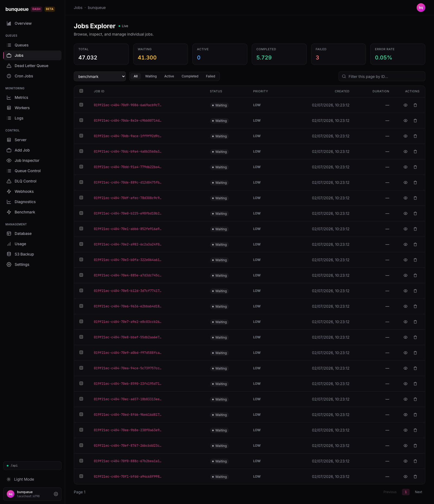Open the benchmark queue dropdown
This screenshot has width=434, height=504.
[x=100, y=76]
